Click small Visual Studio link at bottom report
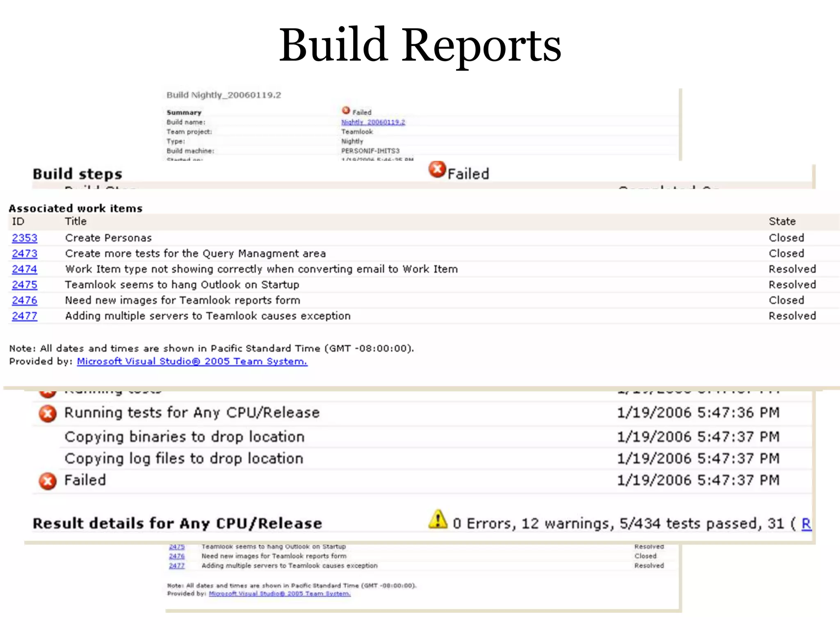The height and width of the screenshot is (630, 840). point(279,593)
